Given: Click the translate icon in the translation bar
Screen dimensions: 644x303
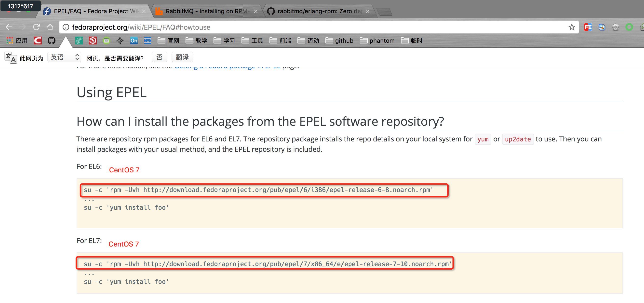Looking at the screenshot, I should (x=11, y=58).
